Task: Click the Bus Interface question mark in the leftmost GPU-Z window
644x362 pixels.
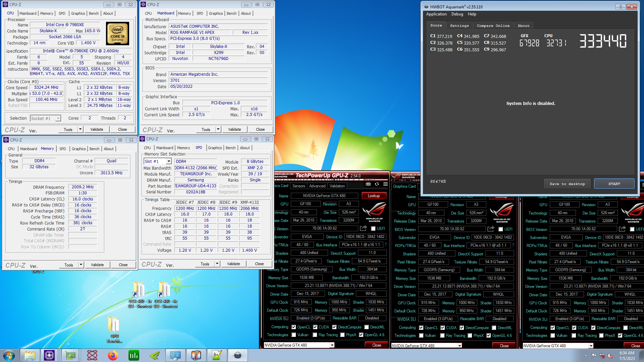Action: (386, 245)
